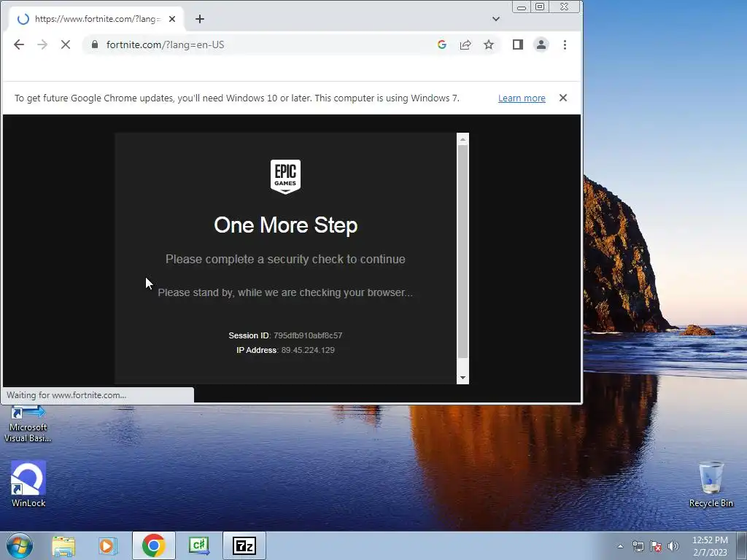Viewport: 747px width, 560px height.
Task: Select the WinLock desktop shortcut
Action: pyautogui.click(x=28, y=484)
